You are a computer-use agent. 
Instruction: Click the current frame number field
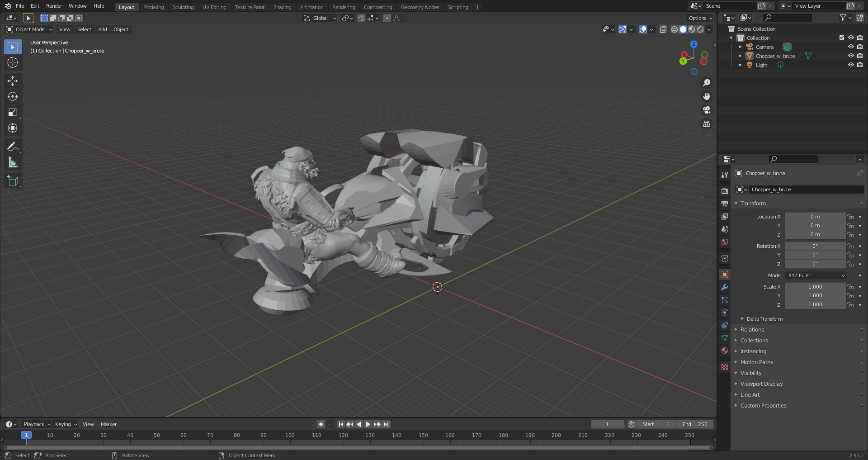coord(607,424)
